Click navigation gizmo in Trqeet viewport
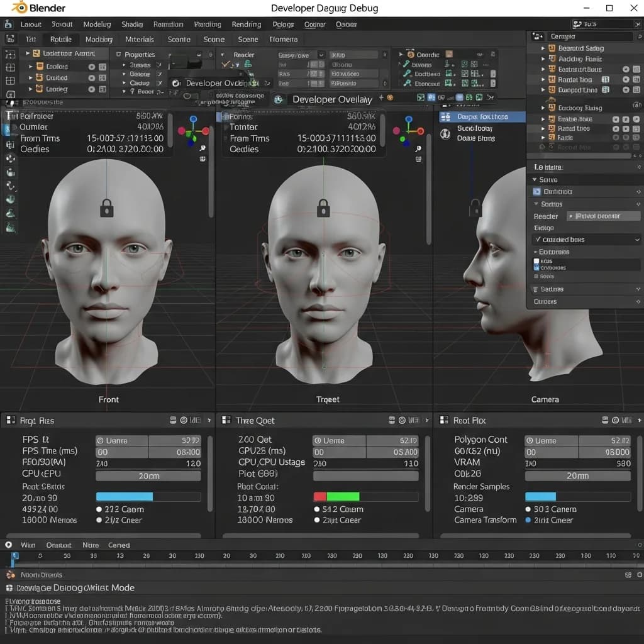 coord(409,131)
